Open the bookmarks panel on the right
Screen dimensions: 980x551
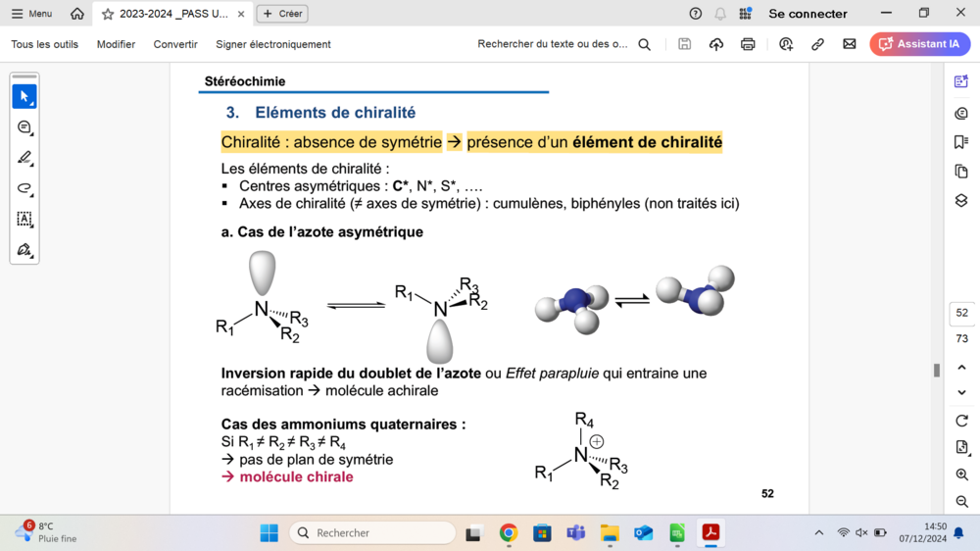(x=961, y=142)
